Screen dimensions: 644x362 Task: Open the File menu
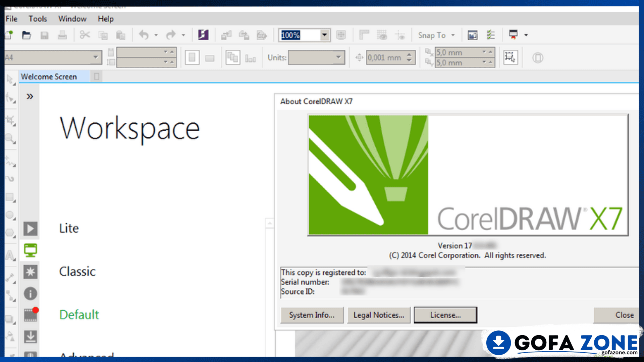[x=11, y=19]
